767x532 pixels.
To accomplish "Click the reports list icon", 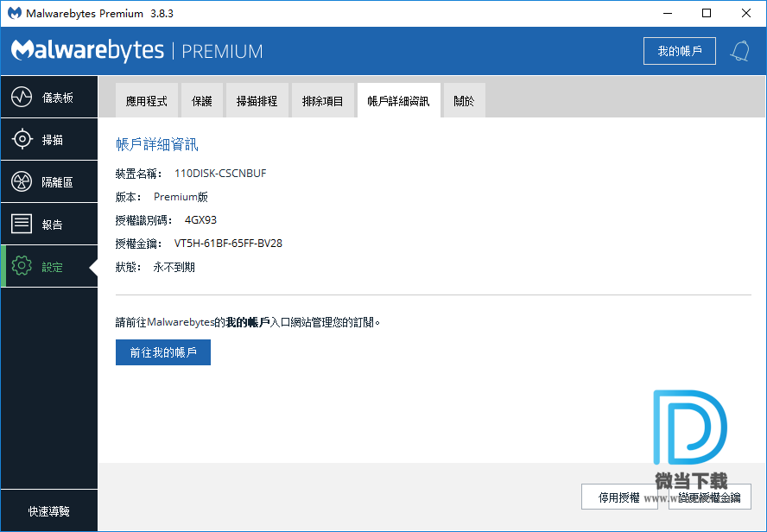I will click(x=22, y=225).
